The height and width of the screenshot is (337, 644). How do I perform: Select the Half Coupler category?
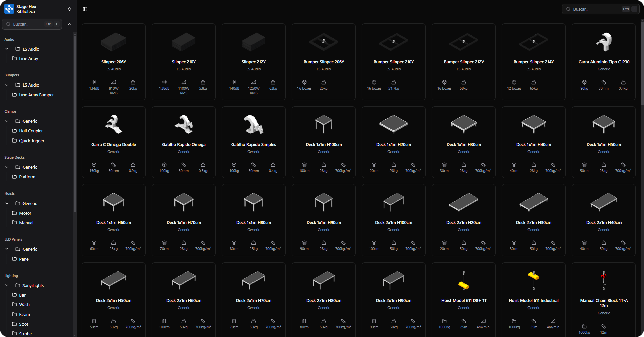(x=31, y=131)
